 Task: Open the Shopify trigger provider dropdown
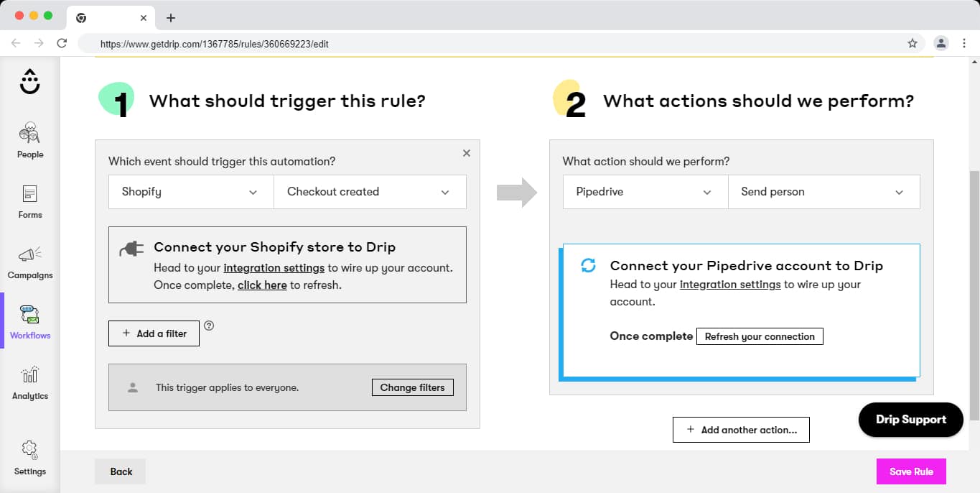coord(191,192)
